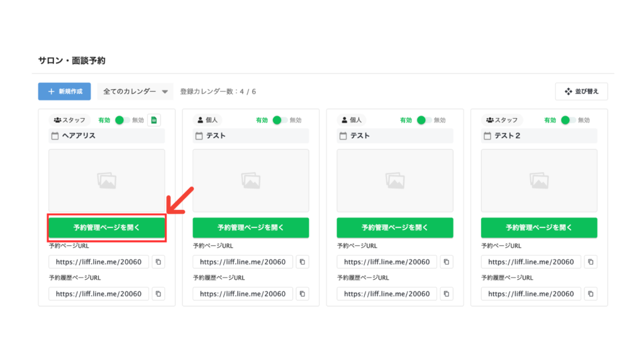The width and height of the screenshot is (644, 362).
Task: Disable the テスト2 calendar toggle
Action: (569, 120)
